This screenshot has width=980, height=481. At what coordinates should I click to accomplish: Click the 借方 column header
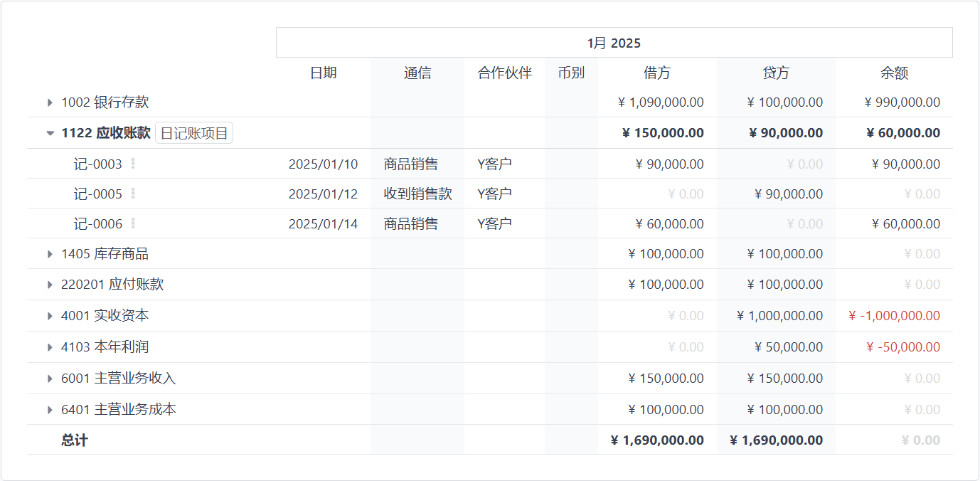tap(657, 73)
